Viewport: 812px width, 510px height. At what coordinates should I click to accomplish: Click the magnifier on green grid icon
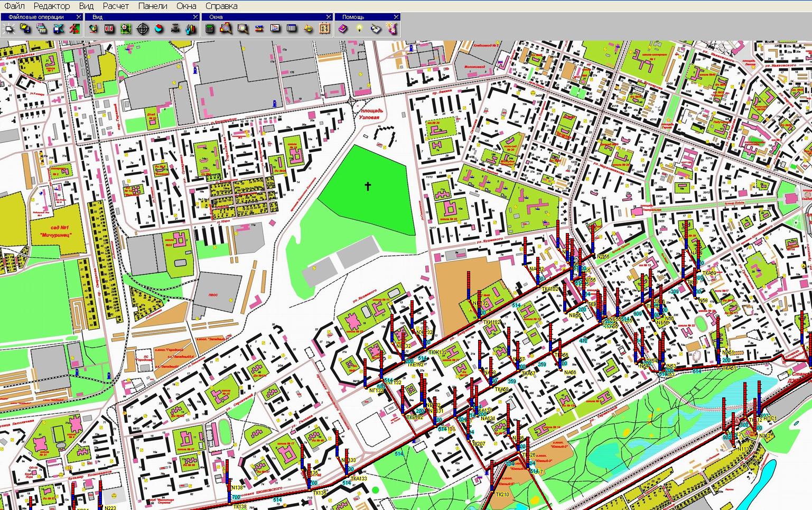[x=126, y=29]
